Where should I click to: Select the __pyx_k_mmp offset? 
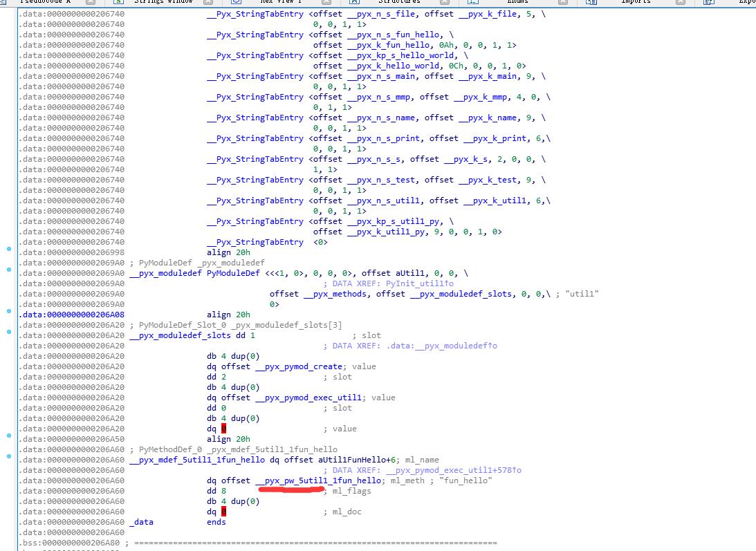[480, 97]
